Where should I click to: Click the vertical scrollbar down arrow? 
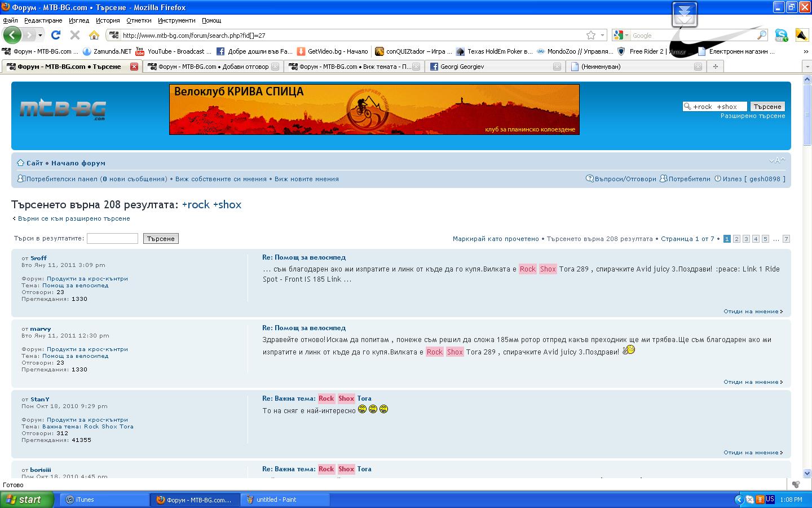[807, 473]
